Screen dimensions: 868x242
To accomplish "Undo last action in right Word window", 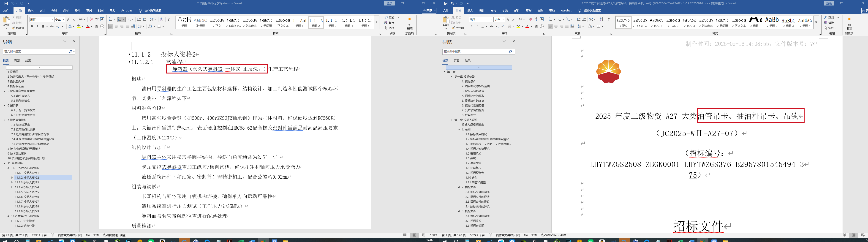I will pos(452,3).
